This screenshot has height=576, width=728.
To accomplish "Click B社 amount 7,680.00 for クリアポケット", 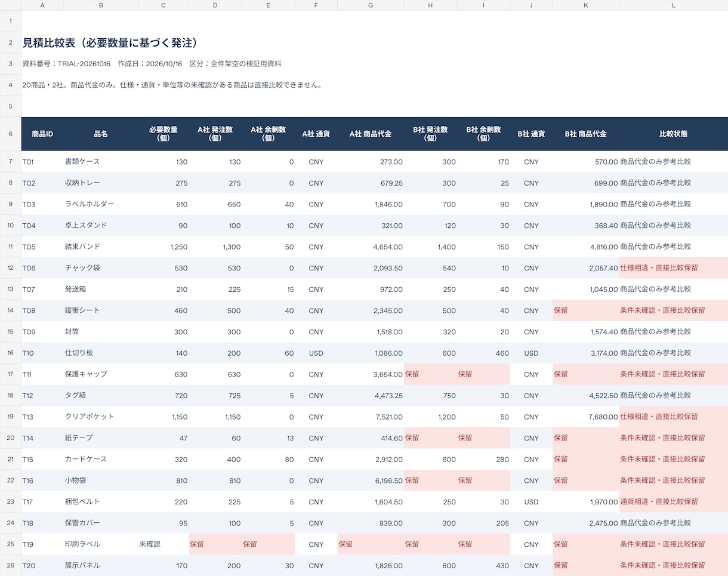I will [586, 417].
